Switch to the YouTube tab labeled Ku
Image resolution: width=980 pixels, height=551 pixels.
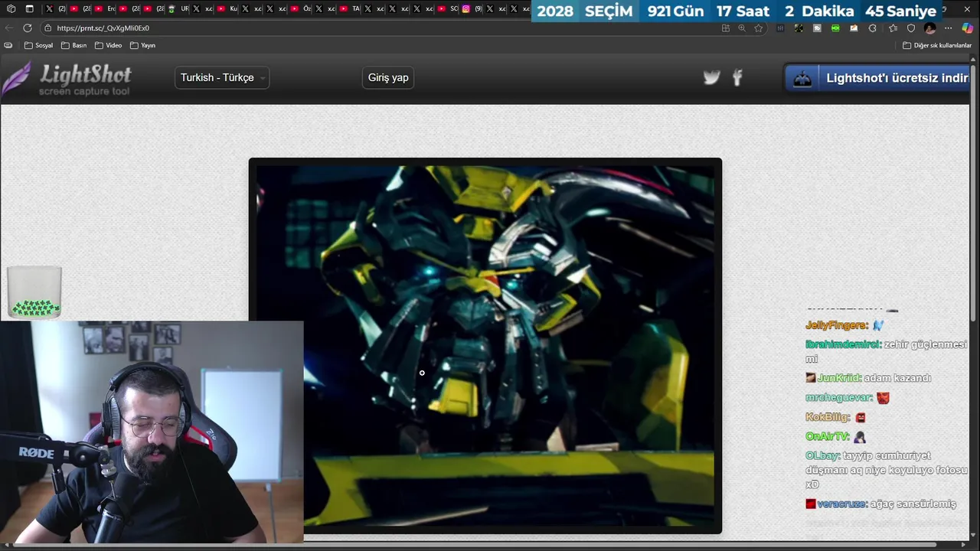227,8
